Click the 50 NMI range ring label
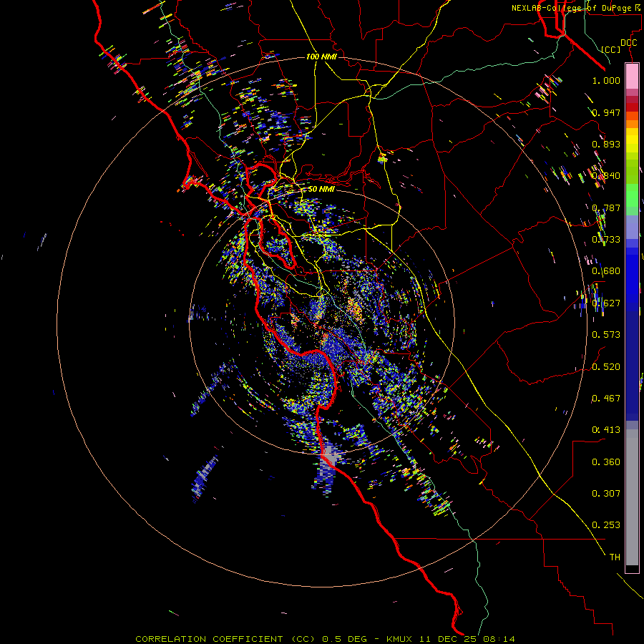 pyautogui.click(x=321, y=189)
